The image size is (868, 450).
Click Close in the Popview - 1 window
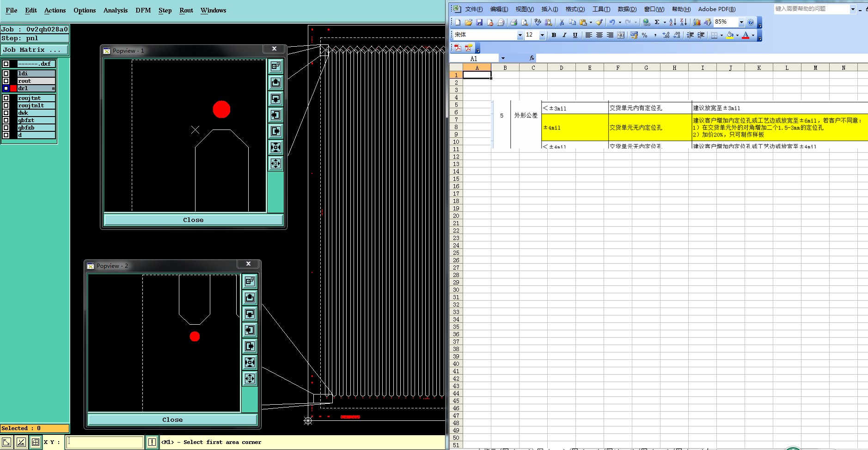click(x=193, y=220)
